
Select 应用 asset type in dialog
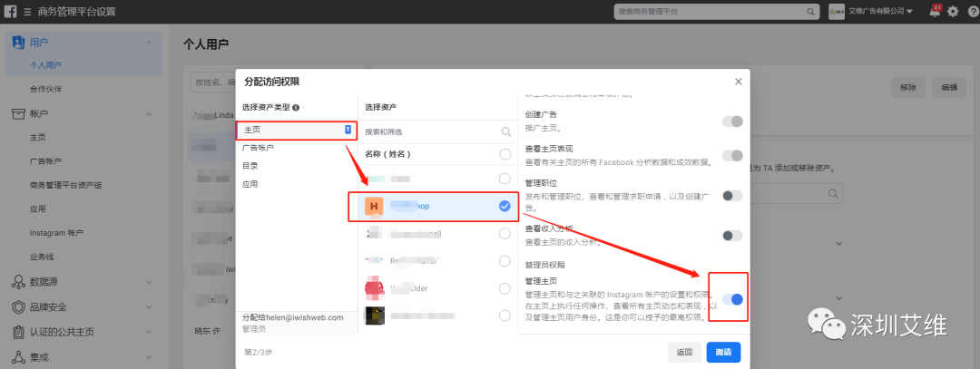[x=296, y=184]
